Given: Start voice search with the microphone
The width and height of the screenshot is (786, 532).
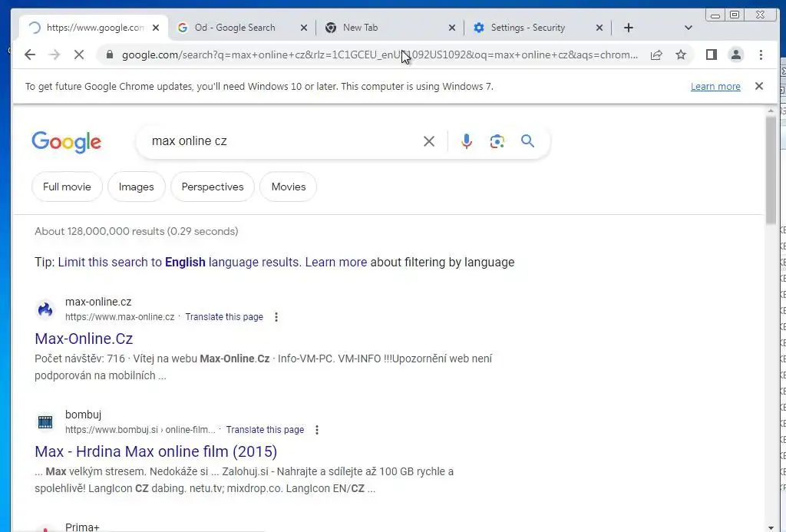Looking at the screenshot, I should 466,141.
